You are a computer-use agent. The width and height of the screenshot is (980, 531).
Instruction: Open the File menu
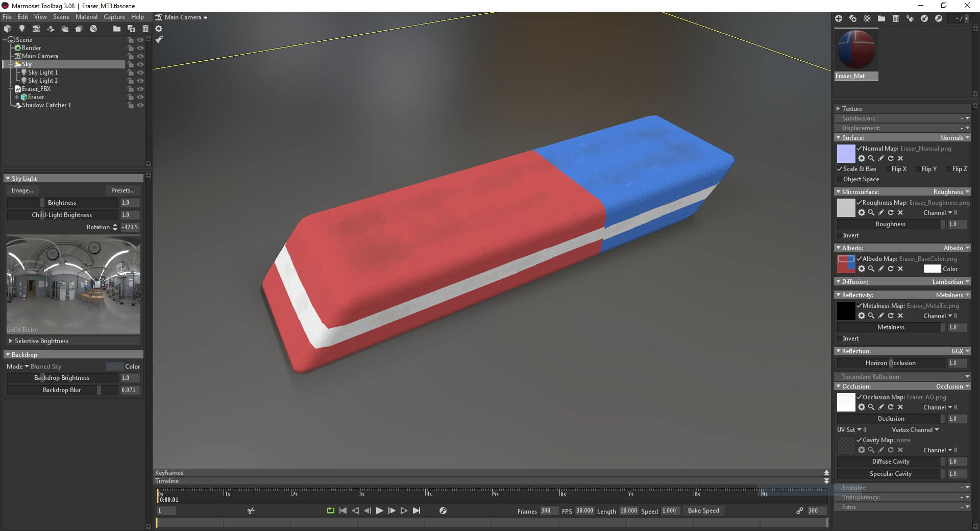pyautogui.click(x=7, y=17)
